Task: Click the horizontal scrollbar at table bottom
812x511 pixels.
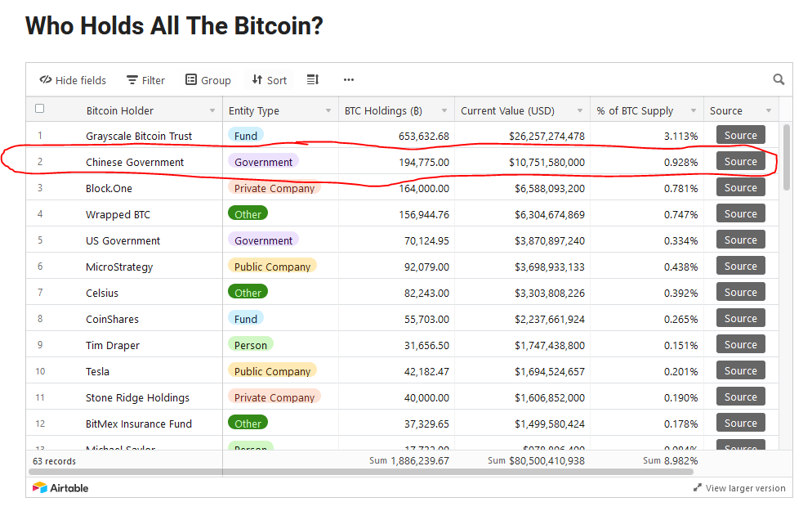Action: coord(361,472)
